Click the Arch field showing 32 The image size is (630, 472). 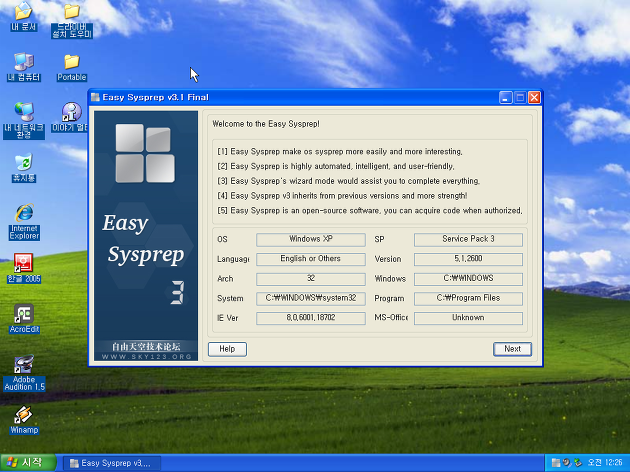311,279
